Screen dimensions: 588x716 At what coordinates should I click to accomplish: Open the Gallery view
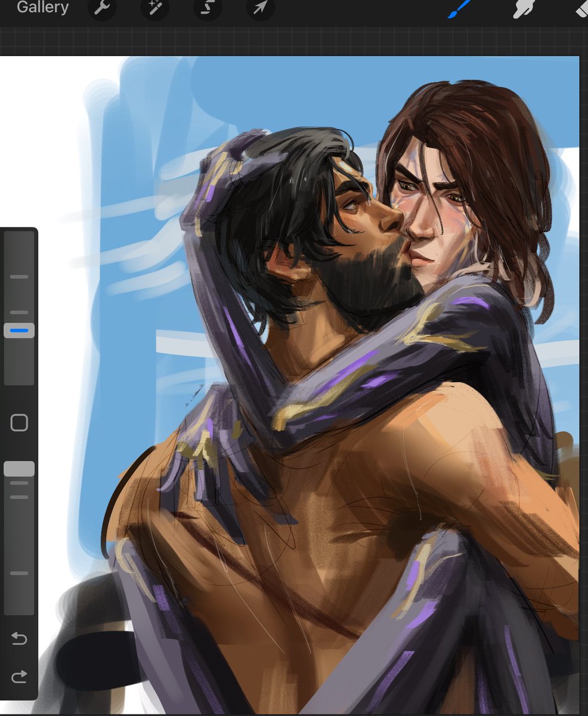click(42, 8)
